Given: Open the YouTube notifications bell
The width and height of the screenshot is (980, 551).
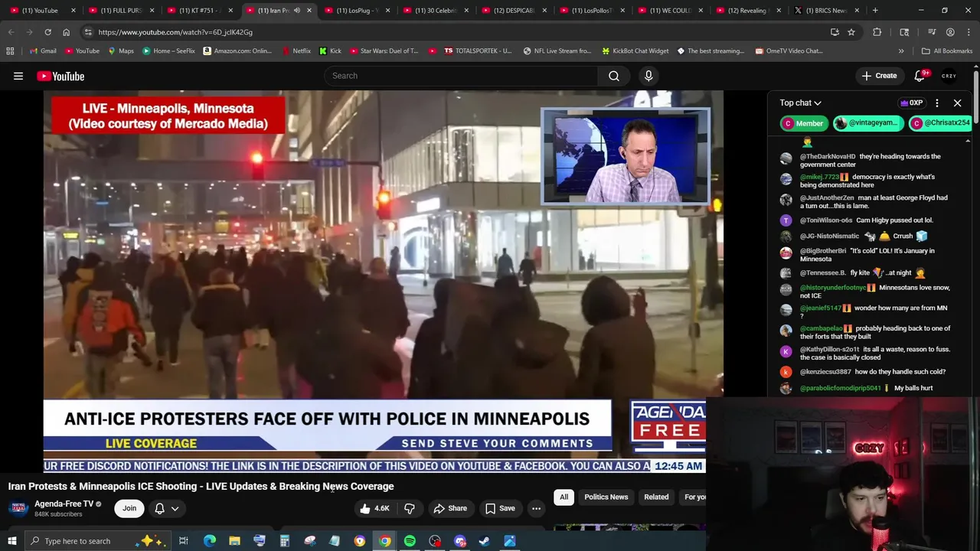Looking at the screenshot, I should tap(921, 76).
